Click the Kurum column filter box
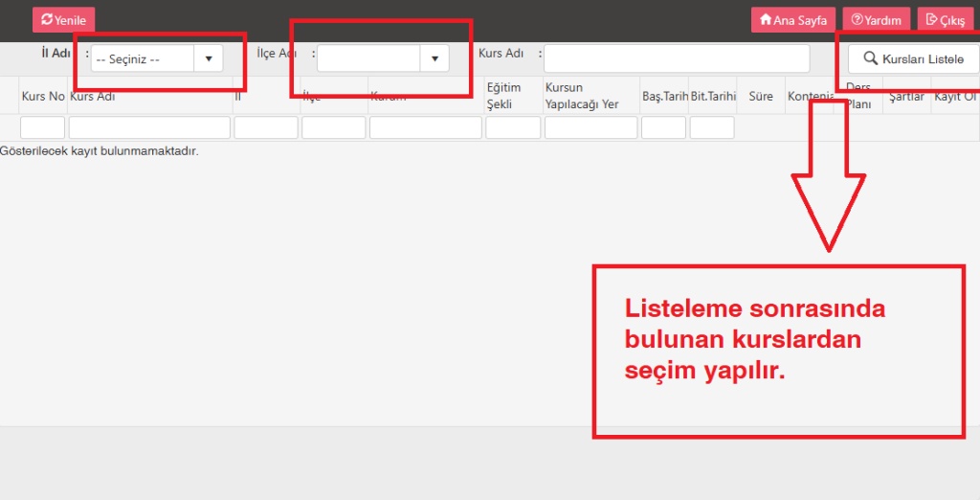The width and height of the screenshot is (980, 500). coord(425,127)
